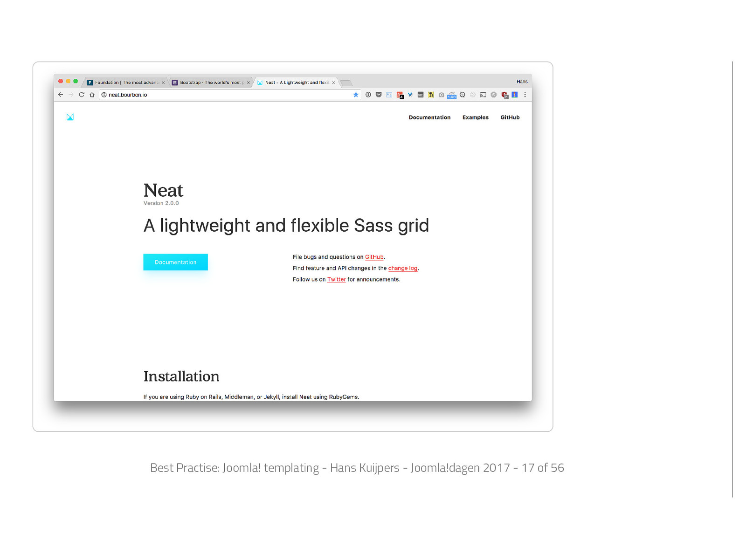746x560 pixels.
Task: Click the grey power-button extension icon
Action: click(x=494, y=95)
